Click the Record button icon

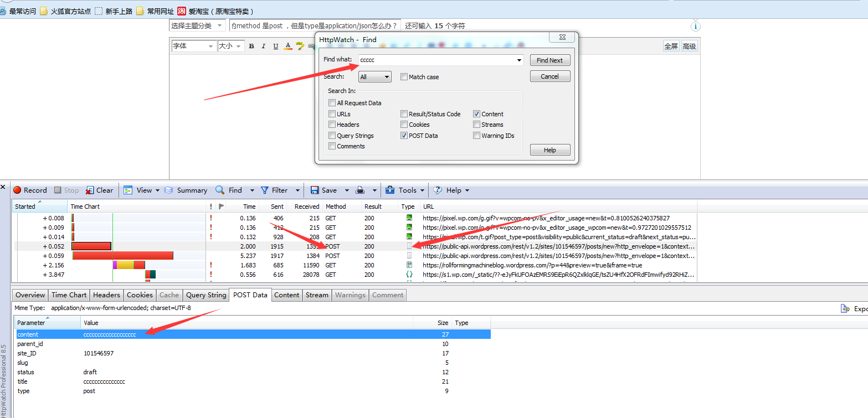tap(17, 190)
